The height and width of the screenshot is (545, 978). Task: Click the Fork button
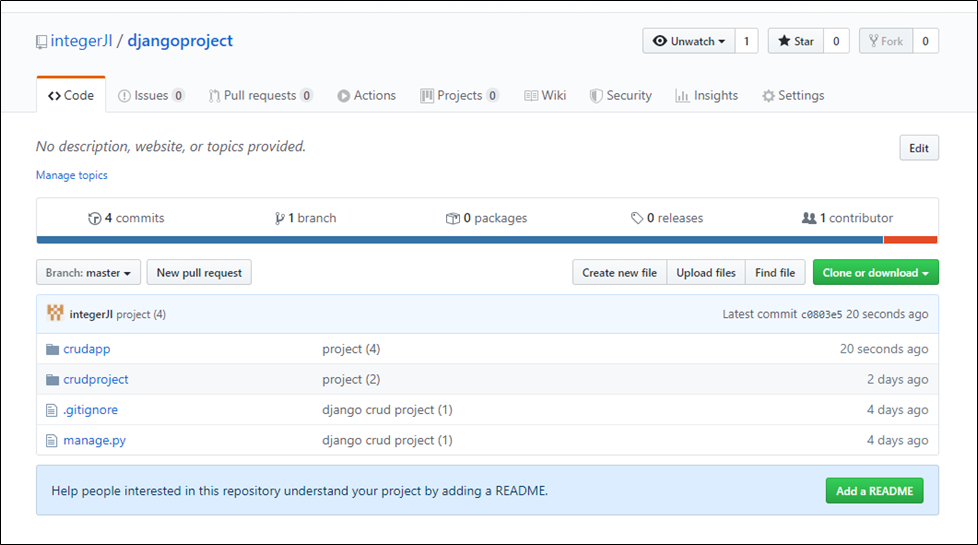click(886, 41)
